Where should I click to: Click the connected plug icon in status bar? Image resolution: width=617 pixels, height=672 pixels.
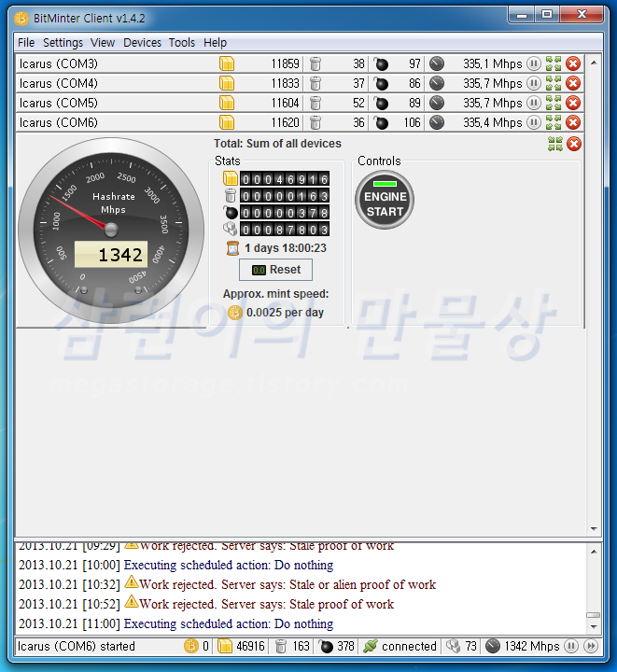(371, 646)
